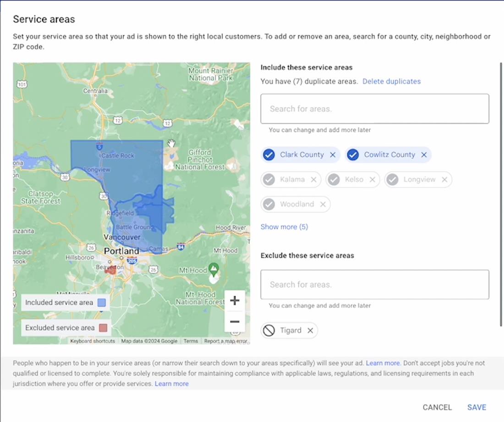Click the Hood River map label
Screen dimensions: 504x422
[231, 228]
